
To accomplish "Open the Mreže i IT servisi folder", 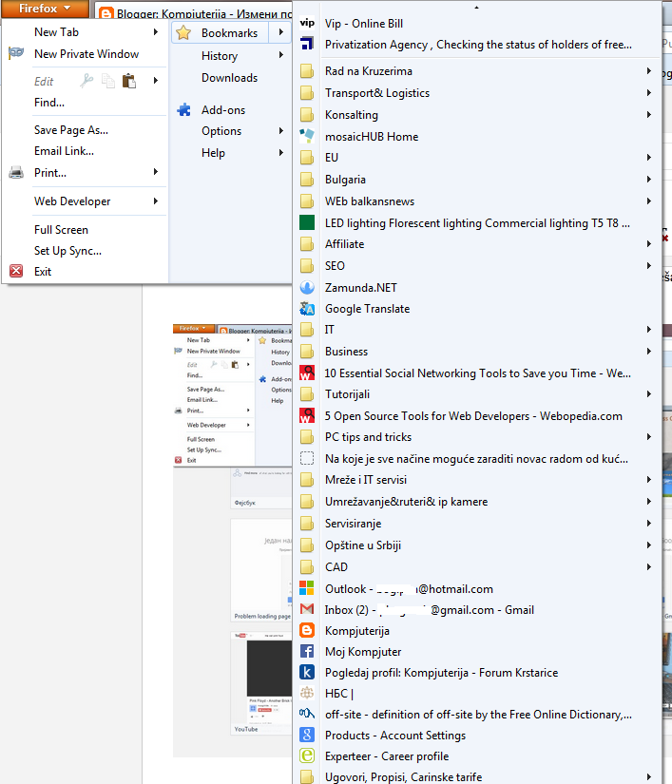I will click(477, 480).
